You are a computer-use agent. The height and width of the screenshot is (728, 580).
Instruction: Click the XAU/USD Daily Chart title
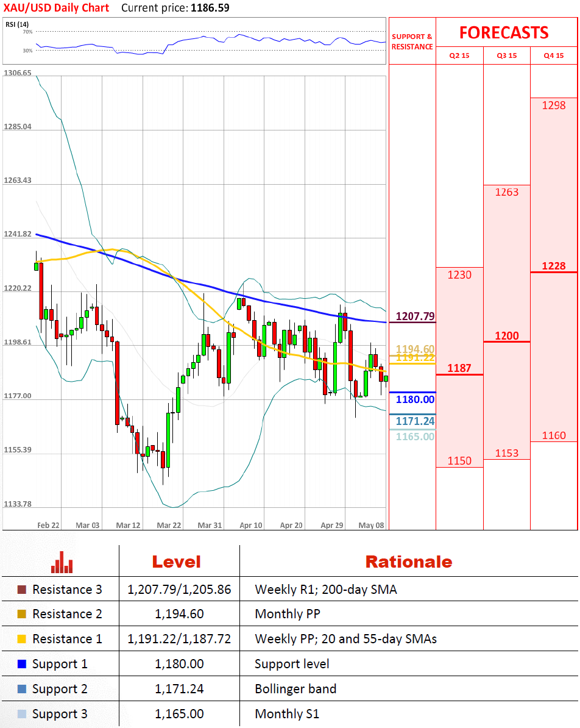click(x=57, y=8)
